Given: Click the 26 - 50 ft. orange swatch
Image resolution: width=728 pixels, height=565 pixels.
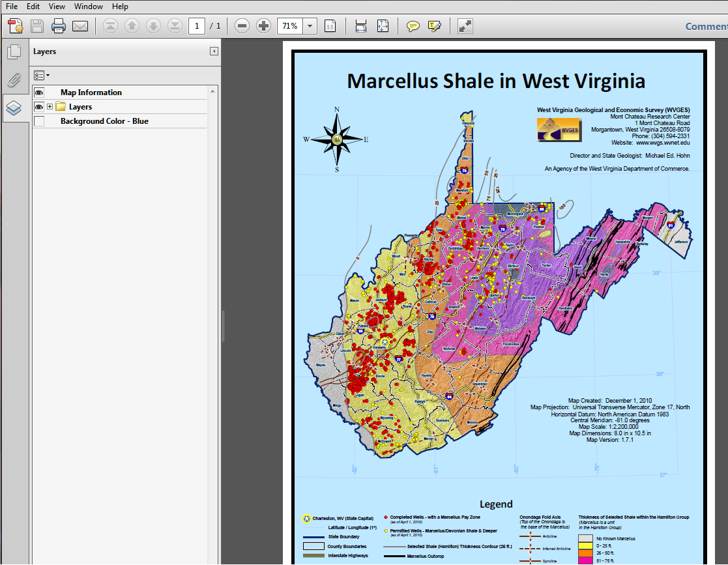Looking at the screenshot, I should (585, 553).
